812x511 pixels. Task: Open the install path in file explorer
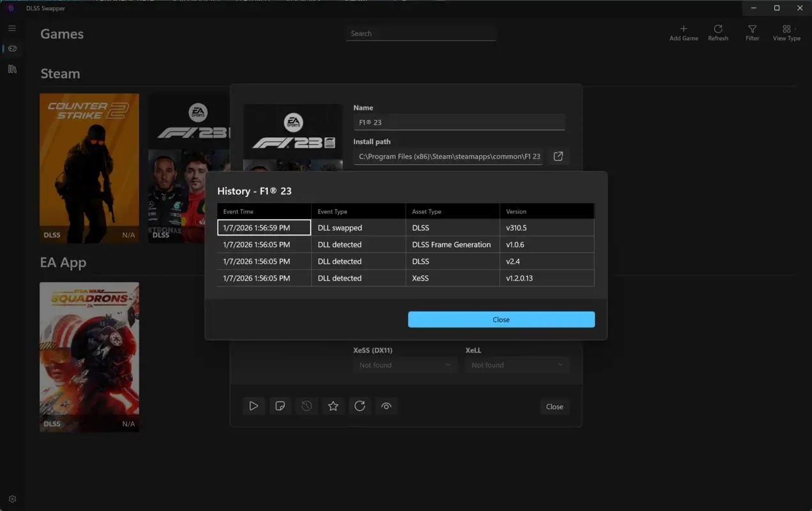tap(558, 156)
